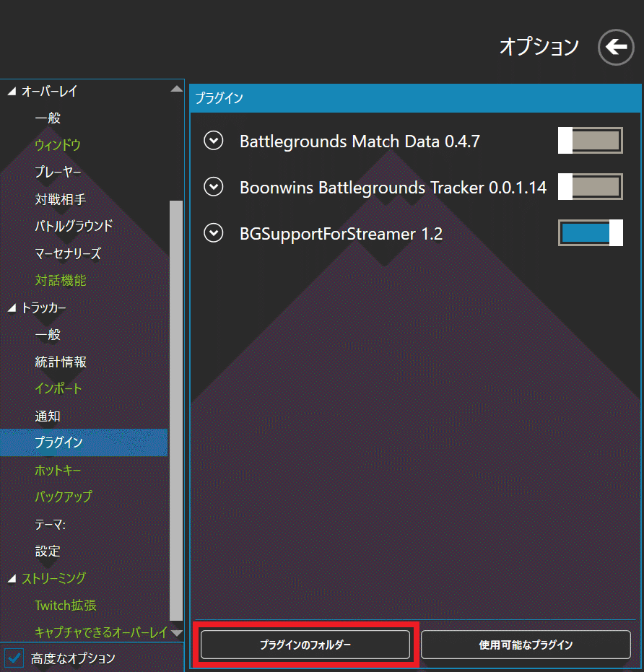Open the プラグインのフォルダー button
This screenshot has width=644, height=672.
(306, 645)
